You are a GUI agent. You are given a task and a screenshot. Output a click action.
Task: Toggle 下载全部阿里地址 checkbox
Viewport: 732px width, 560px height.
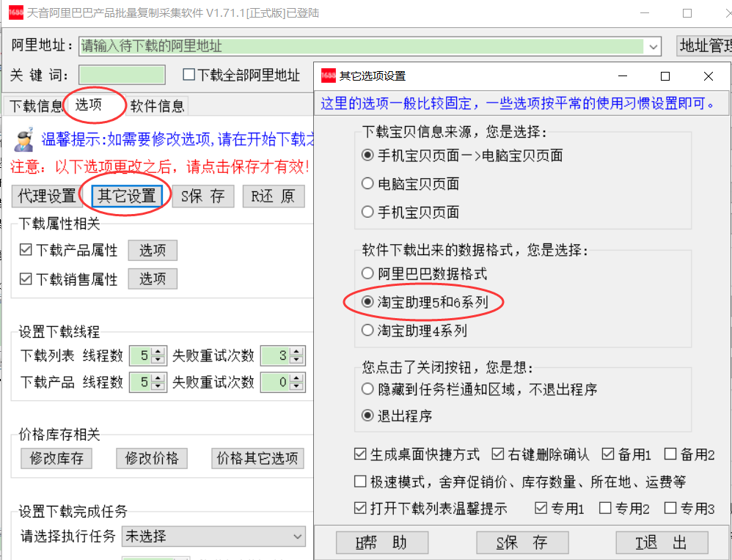(x=189, y=75)
